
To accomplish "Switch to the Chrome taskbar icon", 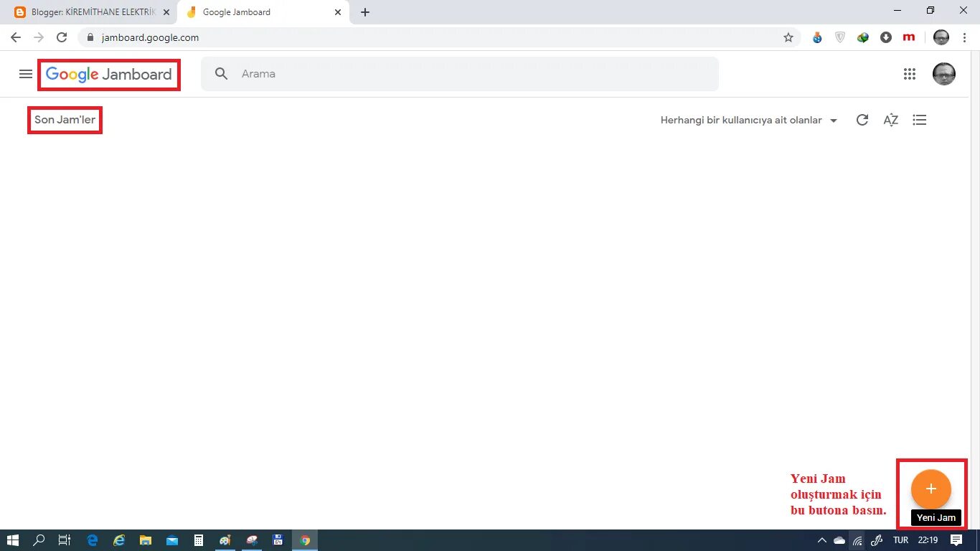I will 305,540.
